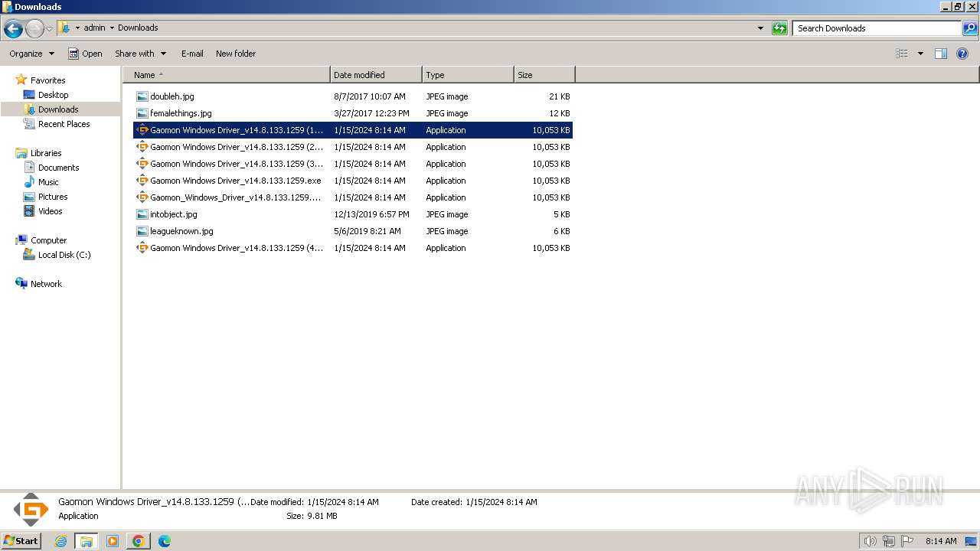Open the Pictures library
This screenshot has height=551, width=980.
[x=53, y=197]
